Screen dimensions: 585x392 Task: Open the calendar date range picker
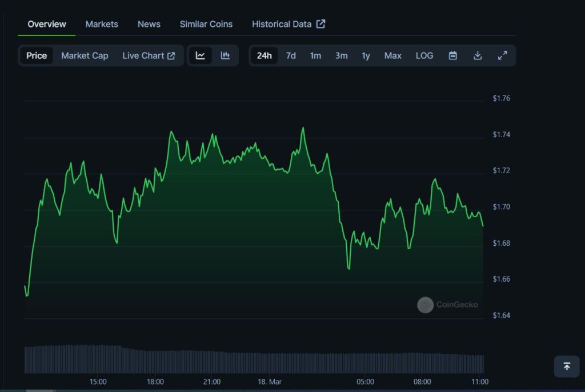(x=452, y=55)
